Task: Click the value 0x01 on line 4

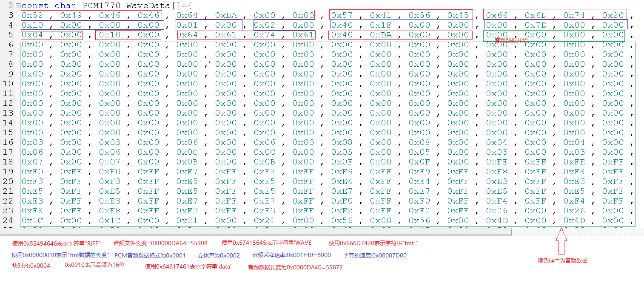Action: click(187, 25)
